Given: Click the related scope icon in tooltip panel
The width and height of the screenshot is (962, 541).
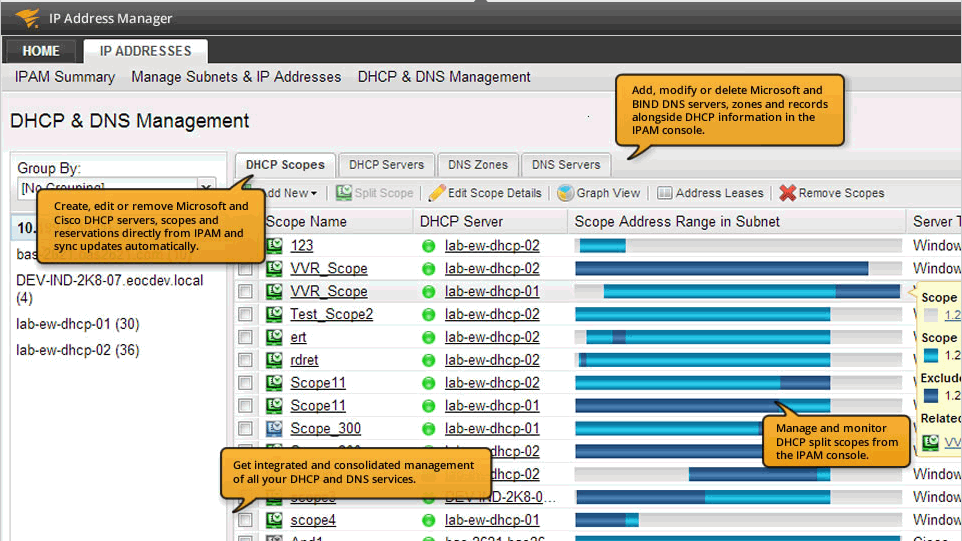Looking at the screenshot, I should [931, 442].
